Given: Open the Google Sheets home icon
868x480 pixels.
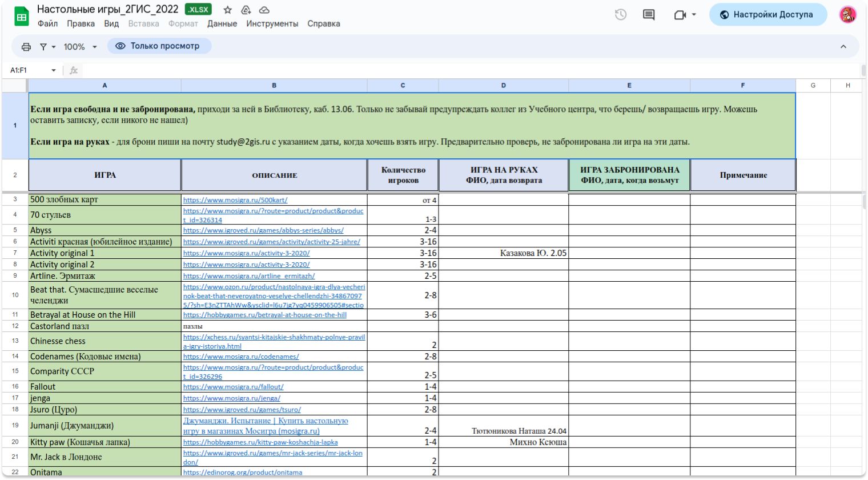Looking at the screenshot, I should click(22, 17).
